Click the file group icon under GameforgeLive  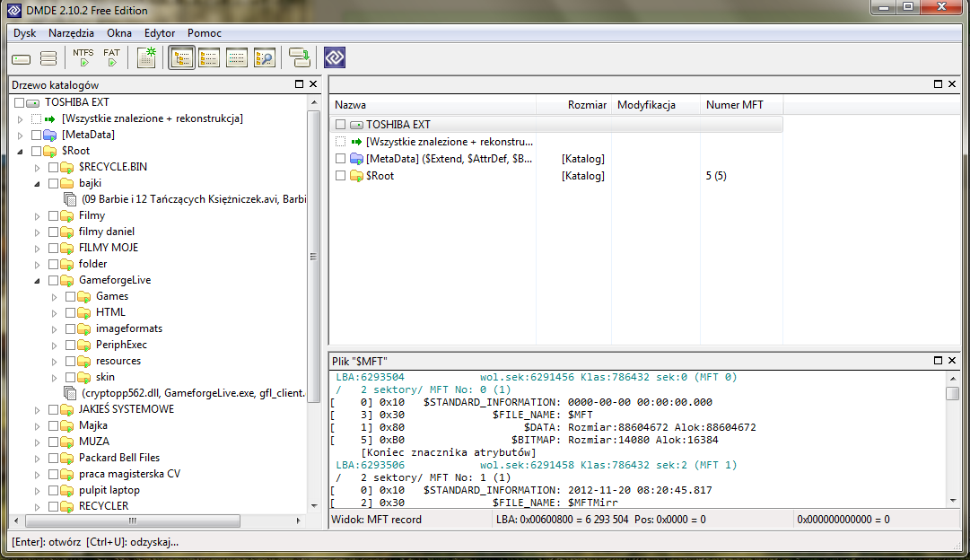coord(70,393)
